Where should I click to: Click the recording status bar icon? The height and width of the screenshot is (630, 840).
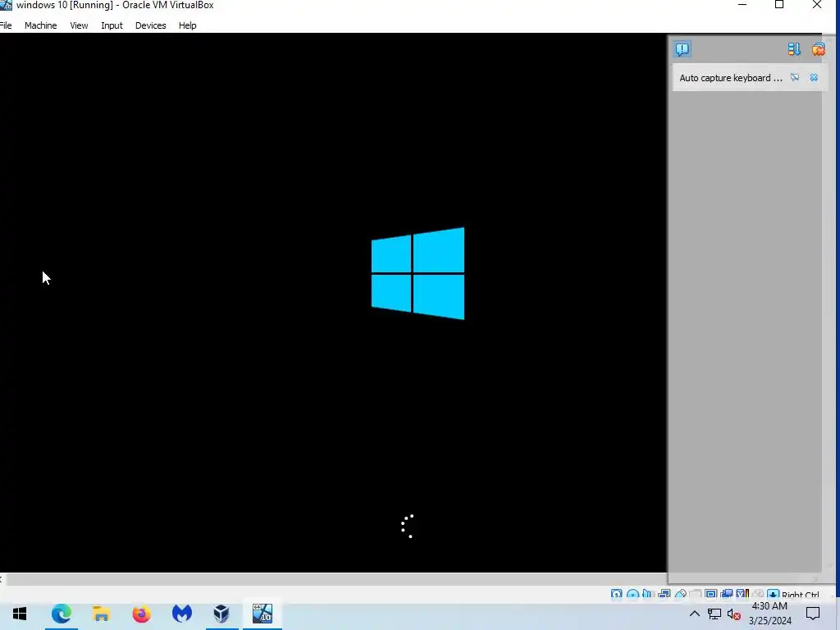tap(727, 594)
